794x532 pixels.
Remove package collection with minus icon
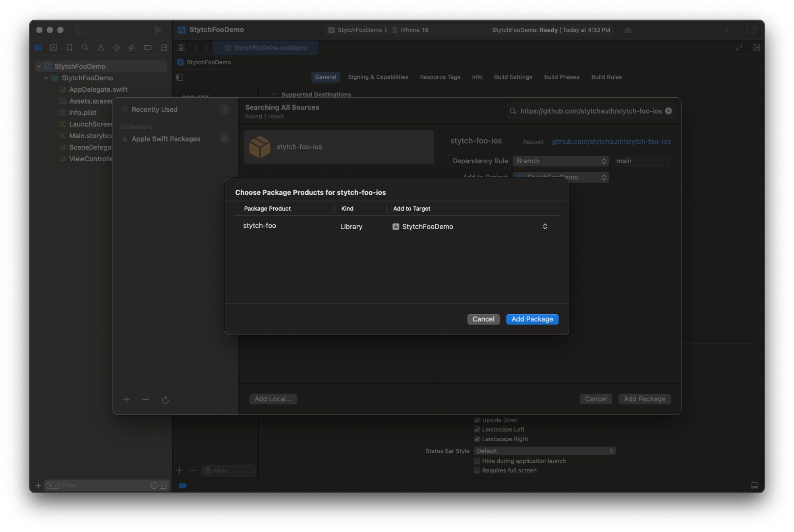pos(146,400)
